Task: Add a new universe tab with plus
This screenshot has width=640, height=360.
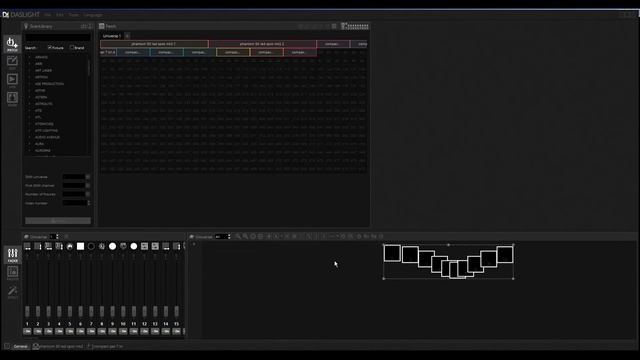Action: click(127, 36)
